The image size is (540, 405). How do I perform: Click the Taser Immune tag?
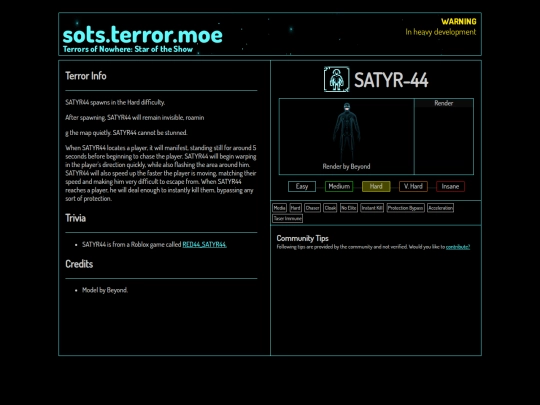288,218
